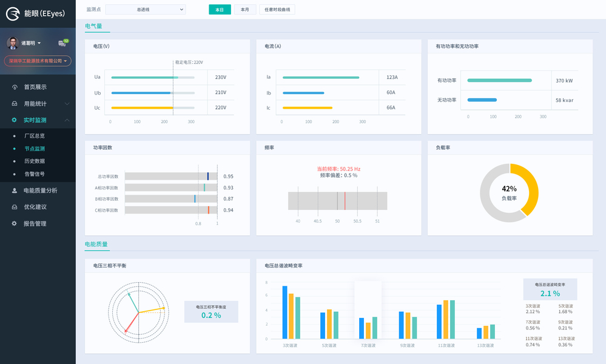Open the 监测点 总进线 dropdown
Image resolution: width=606 pixels, height=364 pixels.
[x=146, y=9]
